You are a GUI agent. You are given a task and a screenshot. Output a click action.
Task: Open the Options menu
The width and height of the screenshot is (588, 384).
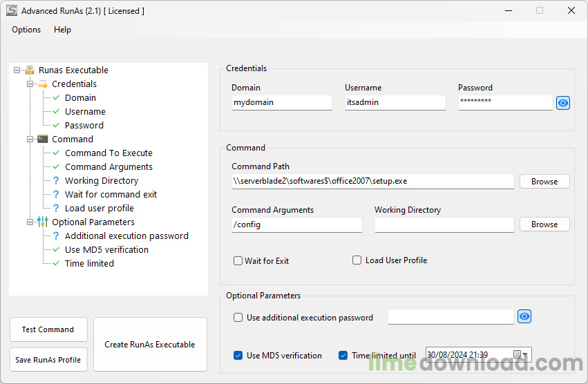coord(26,30)
